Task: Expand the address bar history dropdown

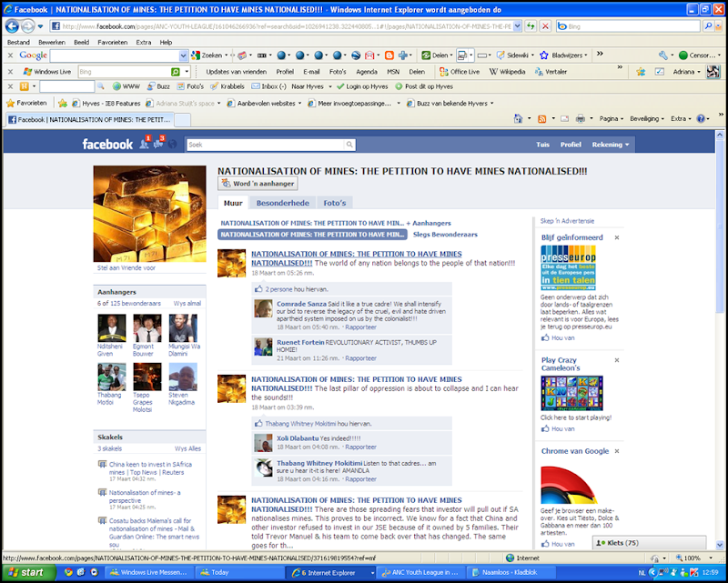Action: [517, 26]
